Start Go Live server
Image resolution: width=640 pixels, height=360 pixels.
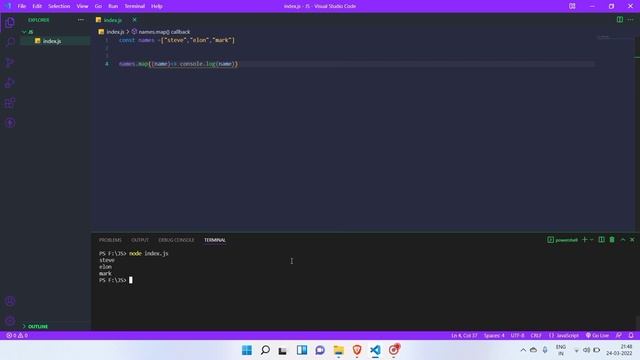pos(597,336)
